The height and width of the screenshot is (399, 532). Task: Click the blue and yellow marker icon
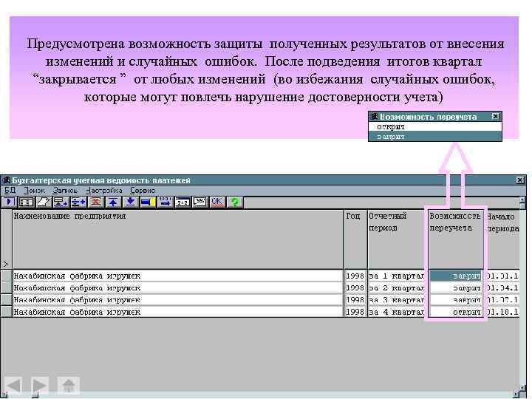(148, 202)
